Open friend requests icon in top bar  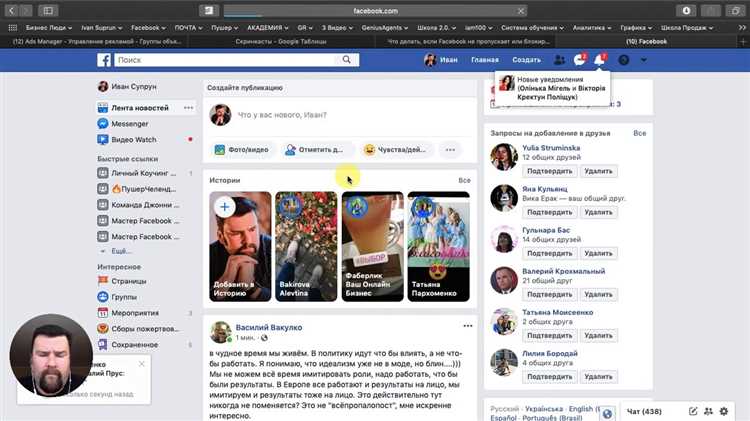click(559, 60)
